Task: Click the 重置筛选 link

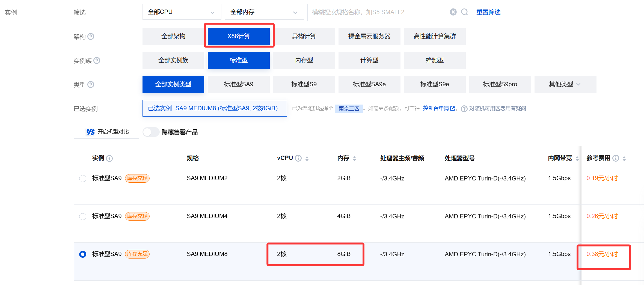Action: coord(488,12)
